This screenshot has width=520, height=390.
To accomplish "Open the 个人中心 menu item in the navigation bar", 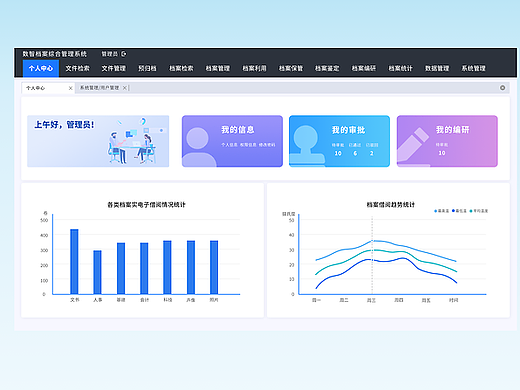I will click(x=41, y=68).
